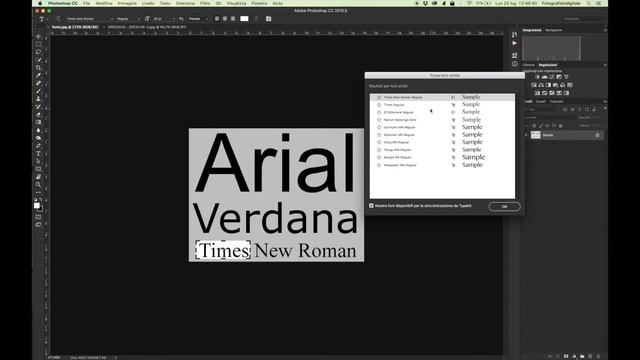This screenshot has height=360, width=640.
Task: Select the Hand tool
Action: tap(38, 177)
